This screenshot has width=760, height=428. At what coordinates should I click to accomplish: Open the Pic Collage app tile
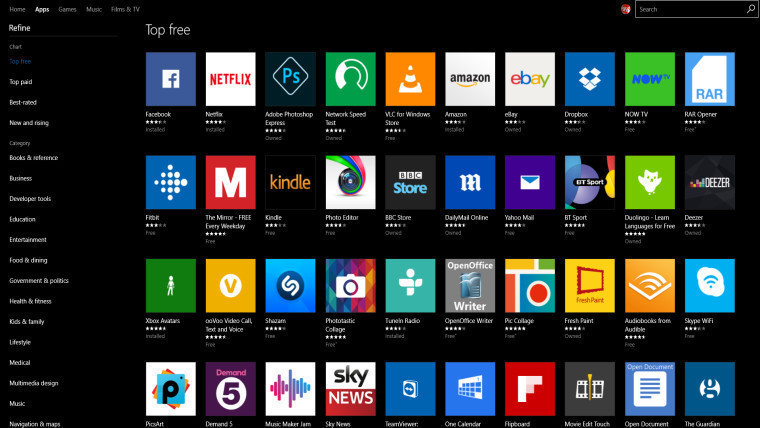pos(530,285)
